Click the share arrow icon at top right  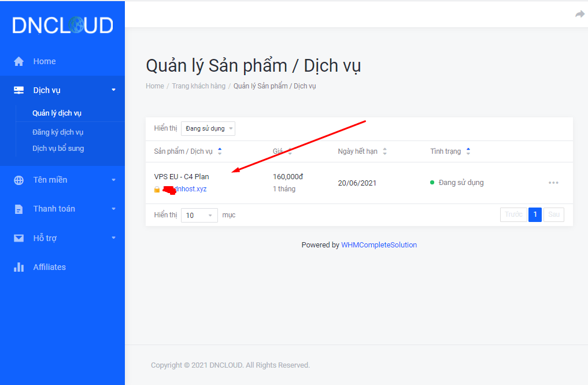[x=579, y=14]
